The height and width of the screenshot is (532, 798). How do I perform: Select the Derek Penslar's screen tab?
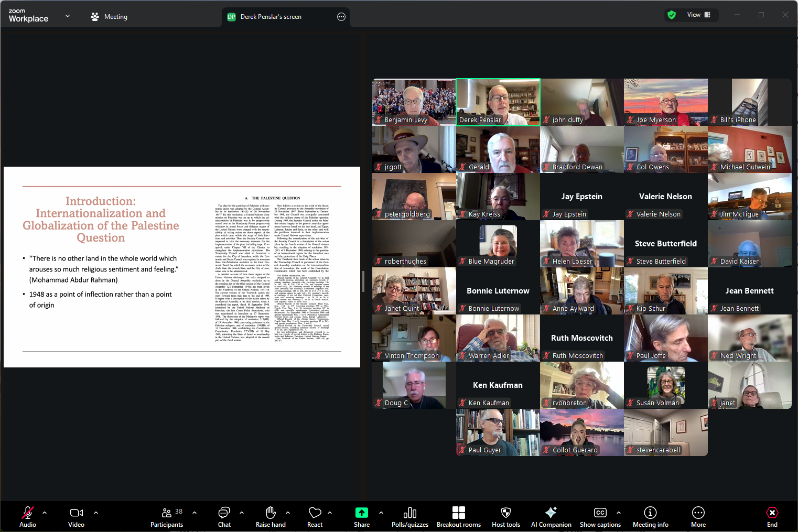point(271,17)
